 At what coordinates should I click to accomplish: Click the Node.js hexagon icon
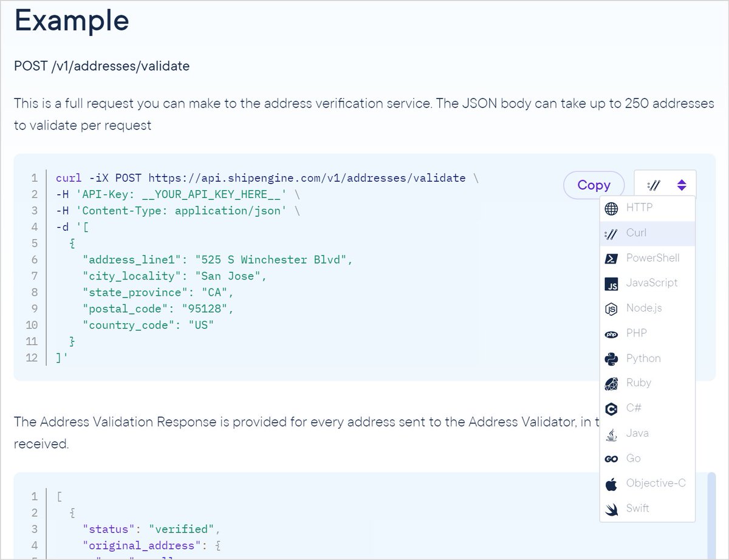(612, 309)
